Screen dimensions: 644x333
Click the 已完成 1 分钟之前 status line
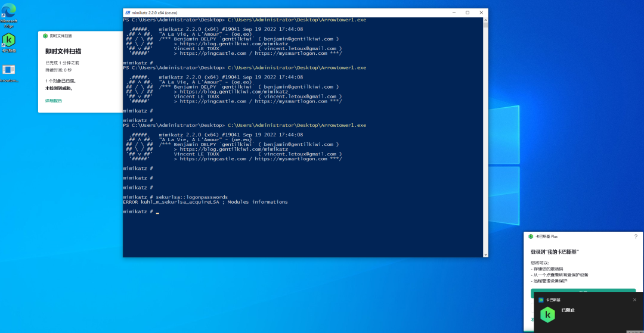[63, 63]
